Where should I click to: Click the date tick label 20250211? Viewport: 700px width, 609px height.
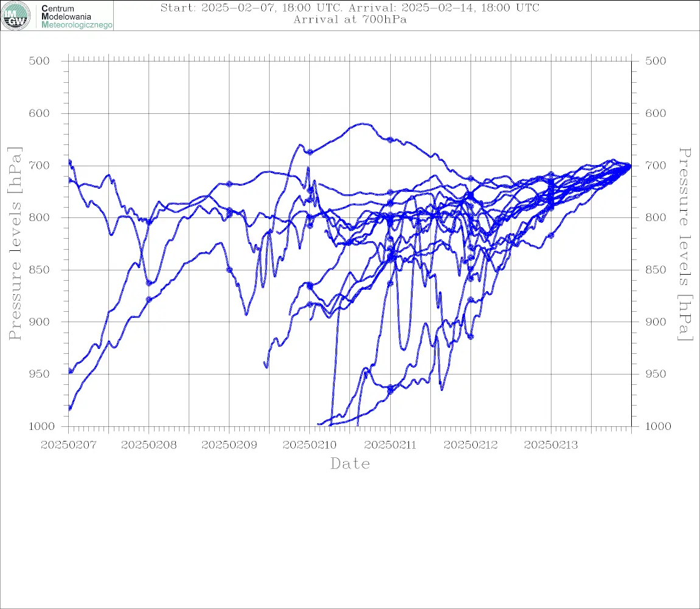(390, 445)
